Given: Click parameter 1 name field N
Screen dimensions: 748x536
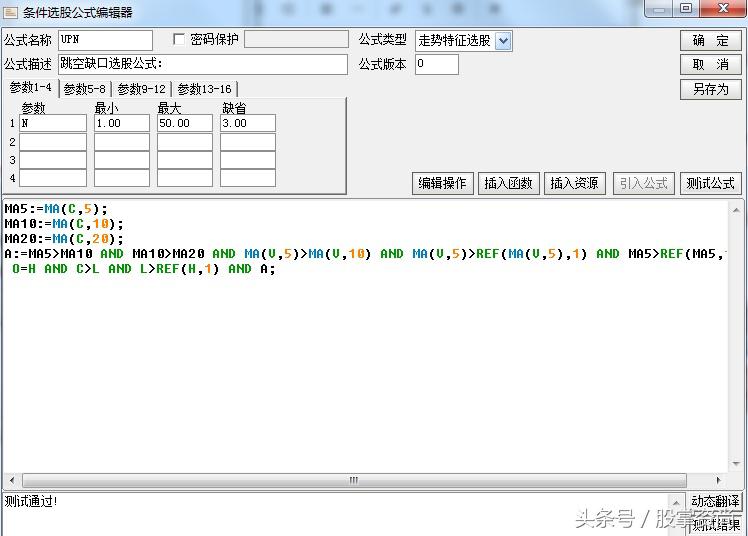Looking at the screenshot, I should click(52, 123).
